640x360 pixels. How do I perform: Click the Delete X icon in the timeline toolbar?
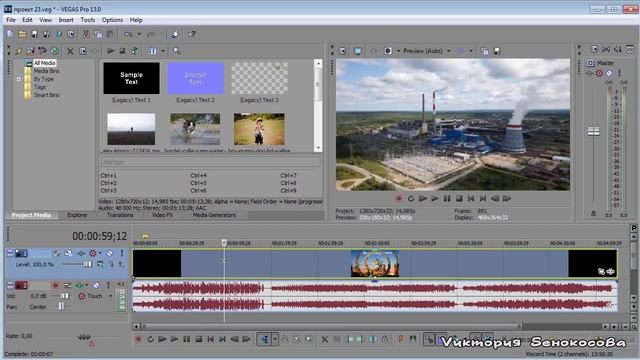tap(325, 339)
